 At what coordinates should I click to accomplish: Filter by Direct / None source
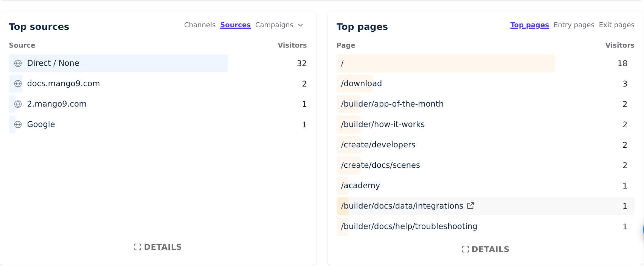(53, 63)
